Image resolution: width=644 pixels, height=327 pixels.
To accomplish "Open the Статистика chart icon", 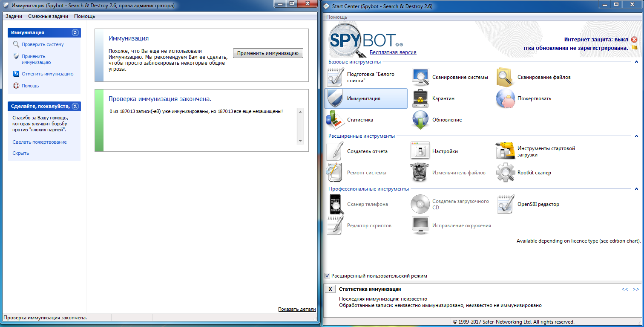I will pyautogui.click(x=335, y=120).
